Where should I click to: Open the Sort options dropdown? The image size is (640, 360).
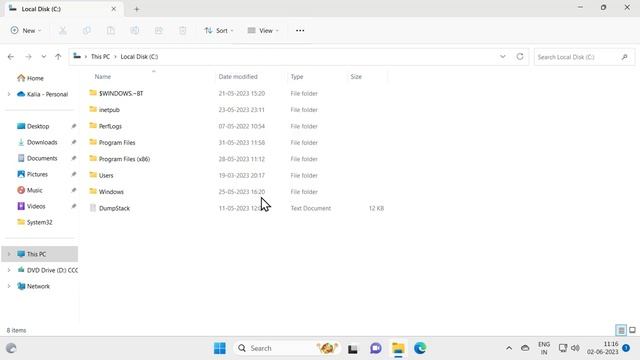pos(219,31)
